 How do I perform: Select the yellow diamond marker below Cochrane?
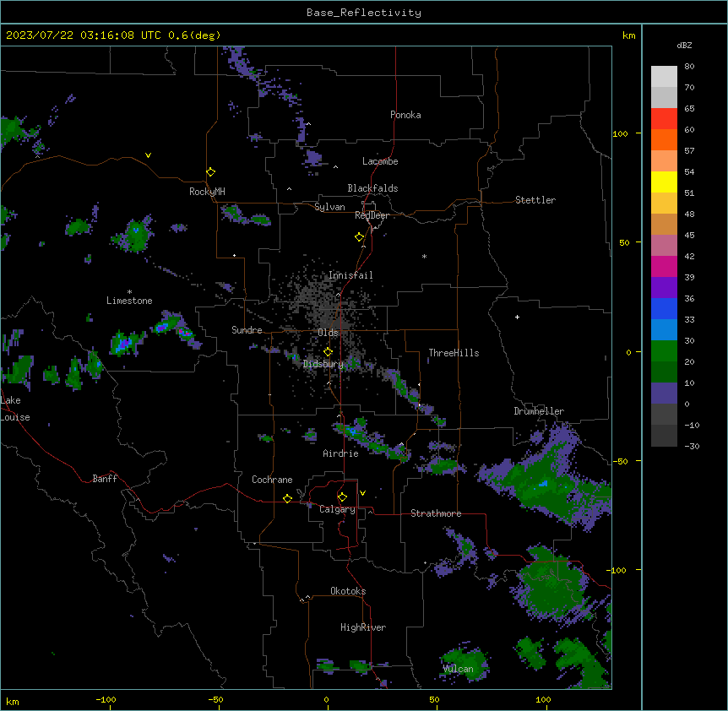pyautogui.click(x=287, y=498)
